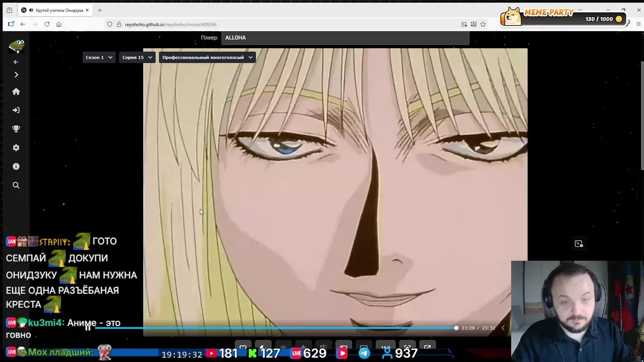Seek on the video progress bar

pyautogui.click(x=276, y=328)
